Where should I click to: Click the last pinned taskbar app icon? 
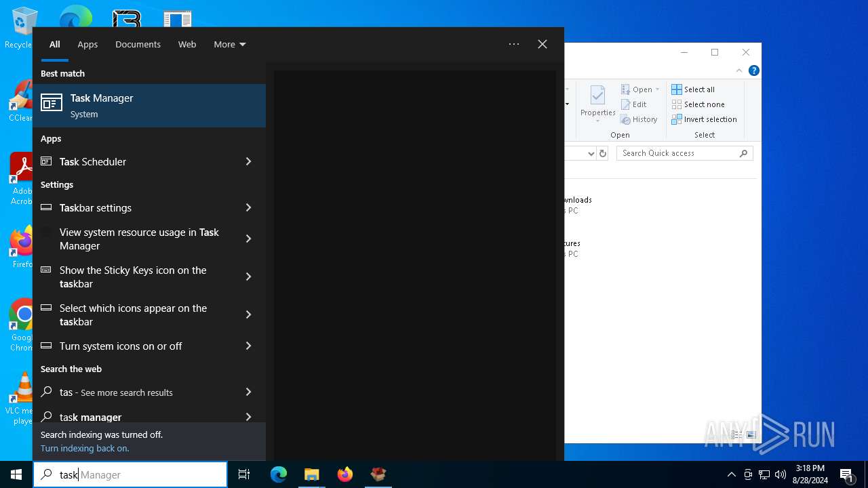click(x=378, y=474)
